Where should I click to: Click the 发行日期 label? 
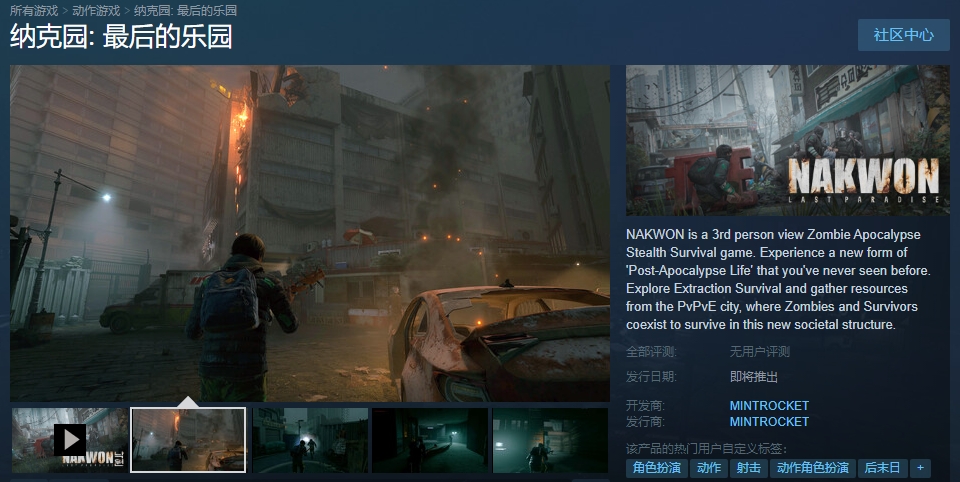(x=651, y=377)
